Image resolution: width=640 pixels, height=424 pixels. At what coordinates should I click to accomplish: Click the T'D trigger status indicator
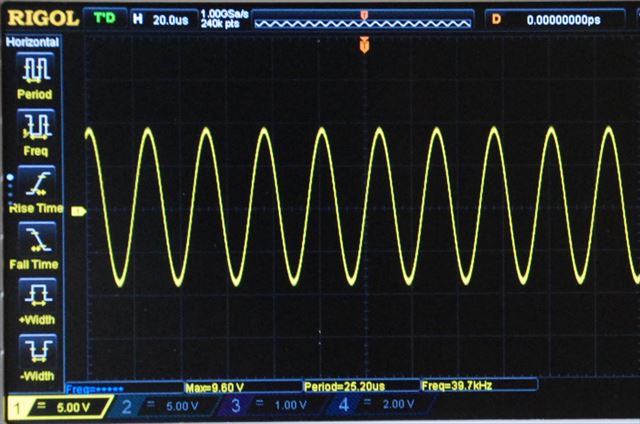coord(105,18)
